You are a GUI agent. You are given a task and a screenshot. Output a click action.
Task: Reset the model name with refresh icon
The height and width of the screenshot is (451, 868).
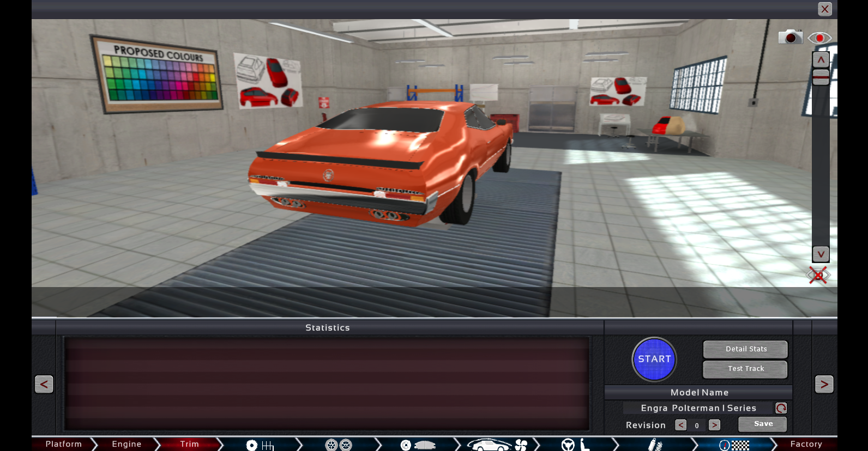[x=781, y=408]
